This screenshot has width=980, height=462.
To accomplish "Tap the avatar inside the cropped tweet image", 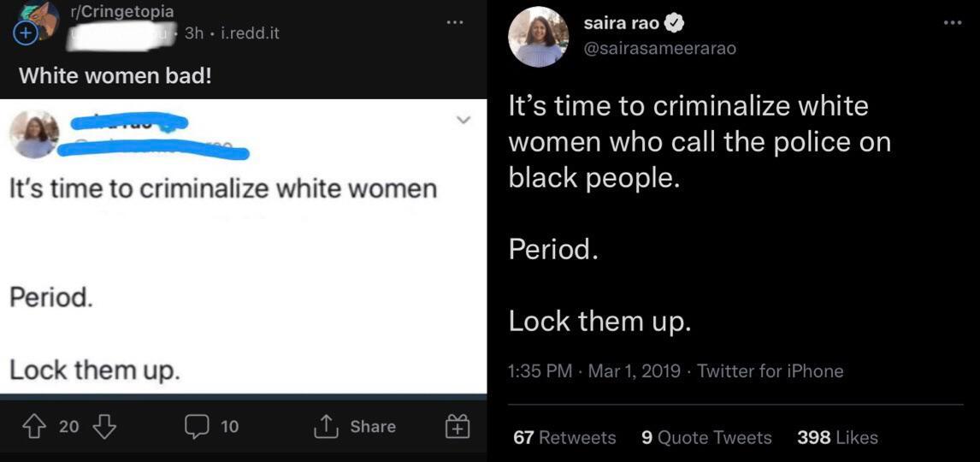I will coord(34,134).
